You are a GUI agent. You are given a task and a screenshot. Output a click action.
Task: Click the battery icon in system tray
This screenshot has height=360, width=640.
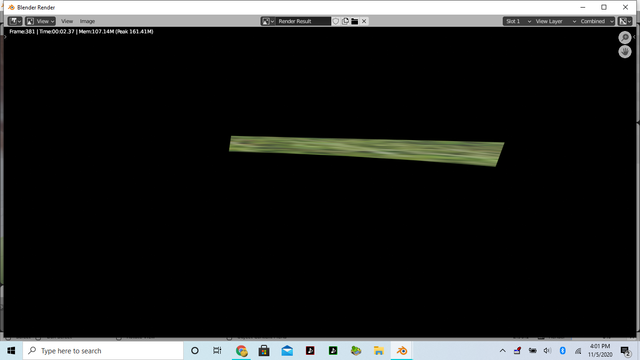coord(533,351)
